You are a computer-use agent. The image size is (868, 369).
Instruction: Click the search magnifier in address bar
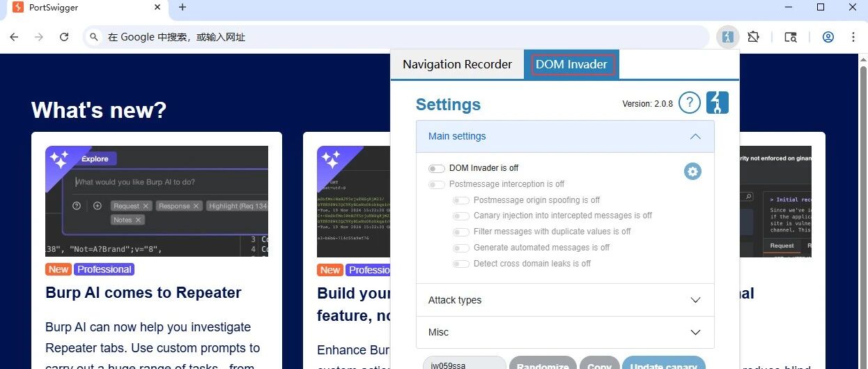94,37
